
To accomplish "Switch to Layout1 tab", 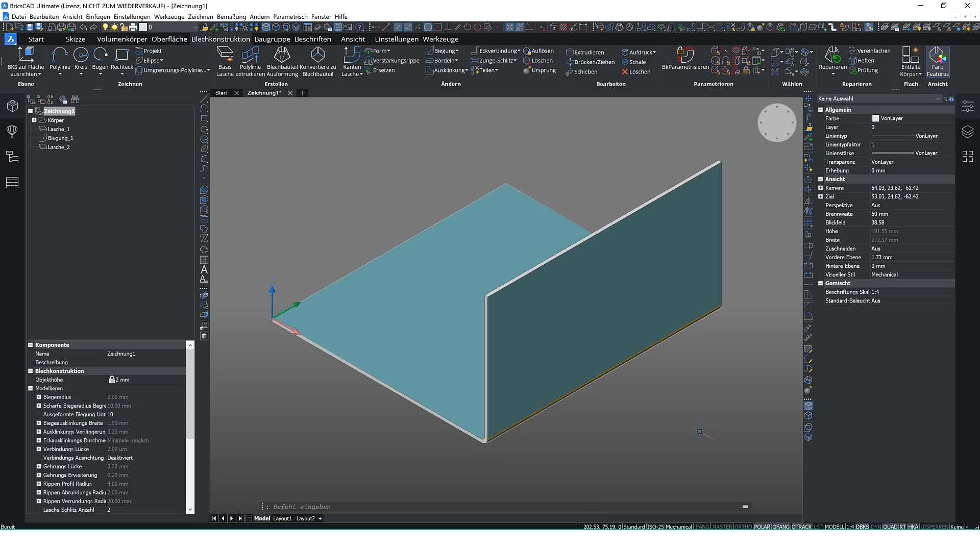I will coord(282,518).
